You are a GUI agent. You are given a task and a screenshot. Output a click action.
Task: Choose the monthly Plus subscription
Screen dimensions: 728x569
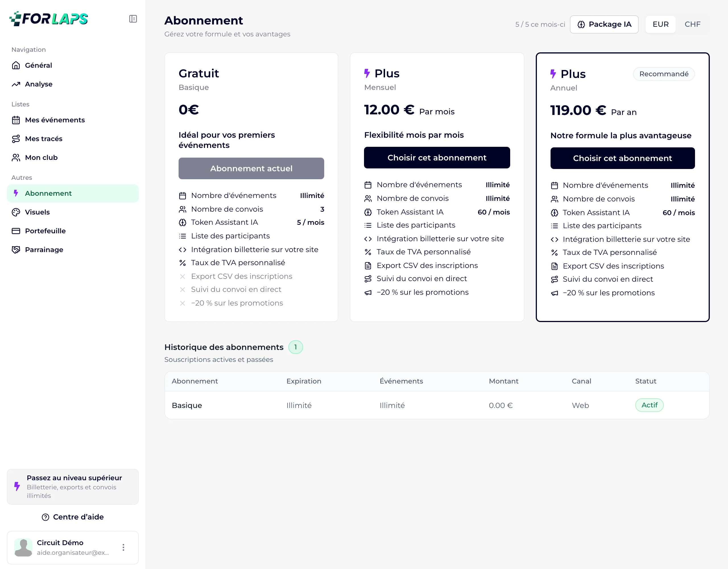coord(437,158)
